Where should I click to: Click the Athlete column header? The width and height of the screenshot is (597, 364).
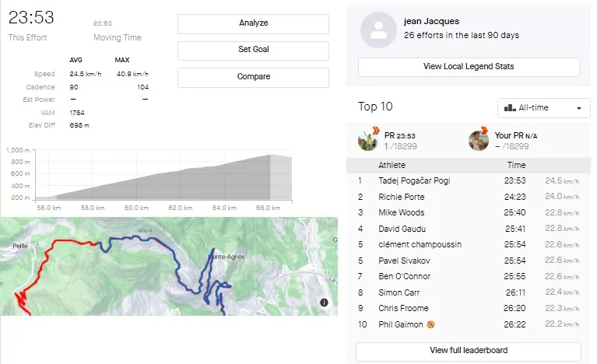(x=392, y=165)
